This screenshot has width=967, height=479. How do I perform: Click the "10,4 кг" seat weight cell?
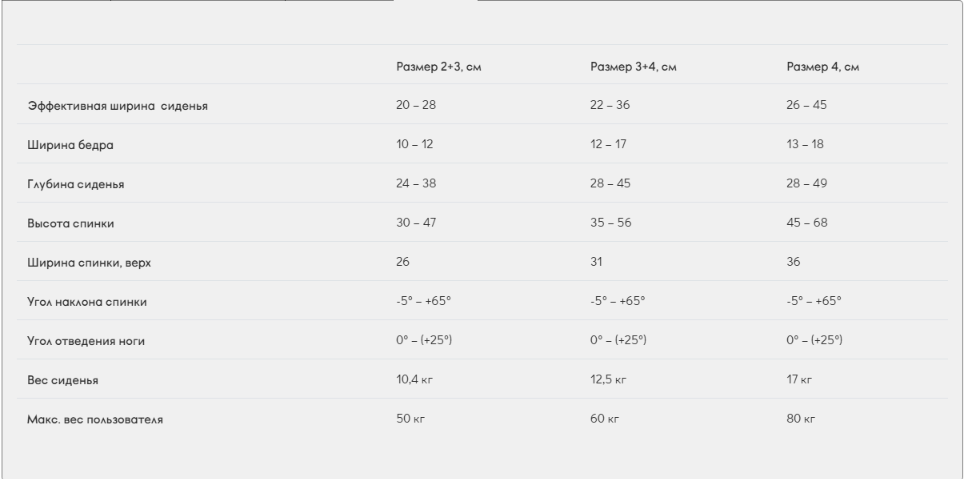(415, 380)
